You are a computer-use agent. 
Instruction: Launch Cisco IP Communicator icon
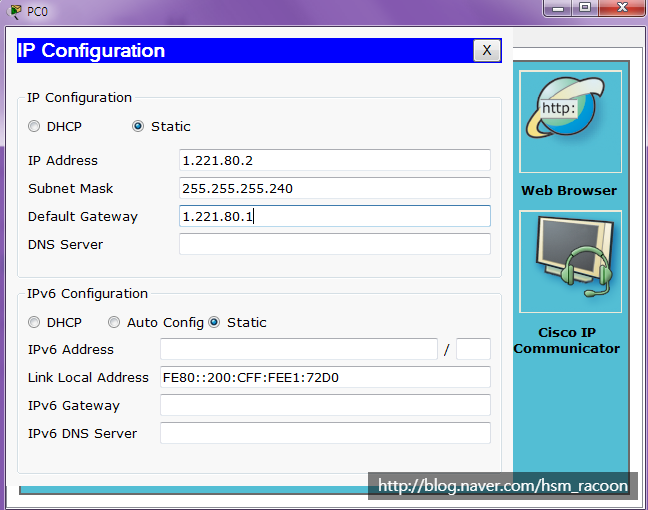570,262
